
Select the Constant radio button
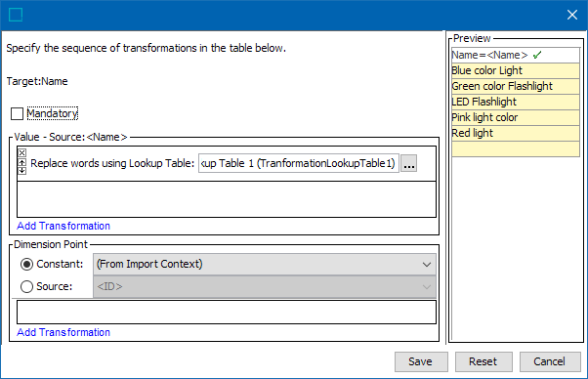(x=26, y=265)
